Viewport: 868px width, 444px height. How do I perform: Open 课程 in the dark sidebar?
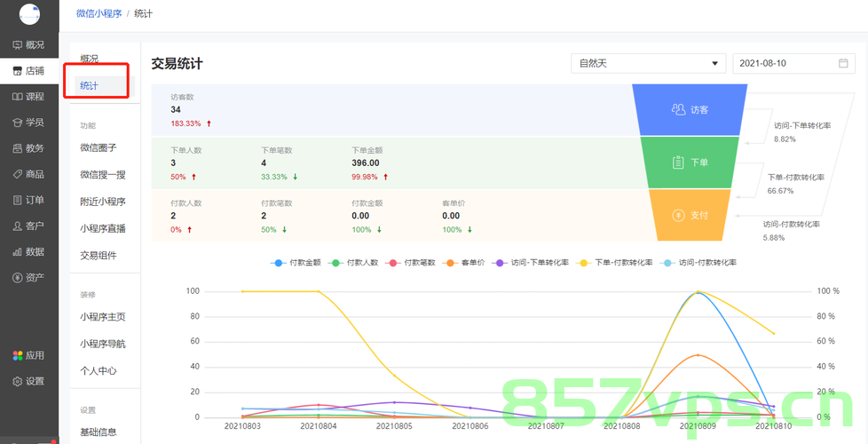28,96
